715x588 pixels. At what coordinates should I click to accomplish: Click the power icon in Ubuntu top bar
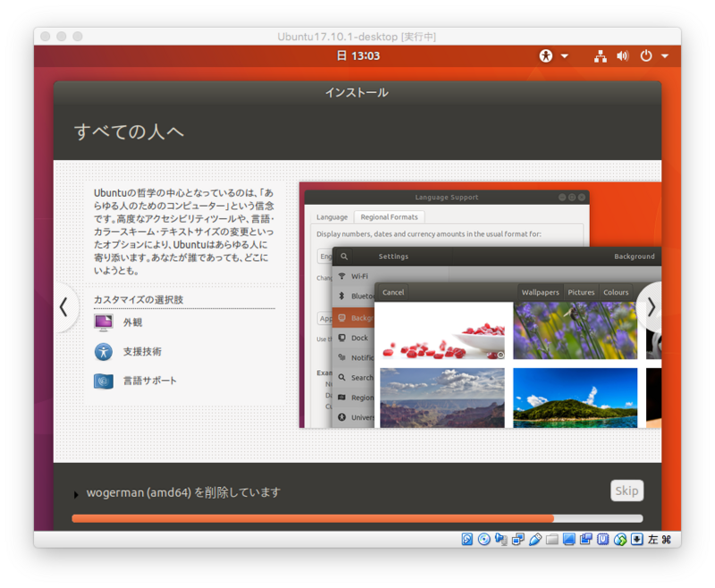coord(646,55)
